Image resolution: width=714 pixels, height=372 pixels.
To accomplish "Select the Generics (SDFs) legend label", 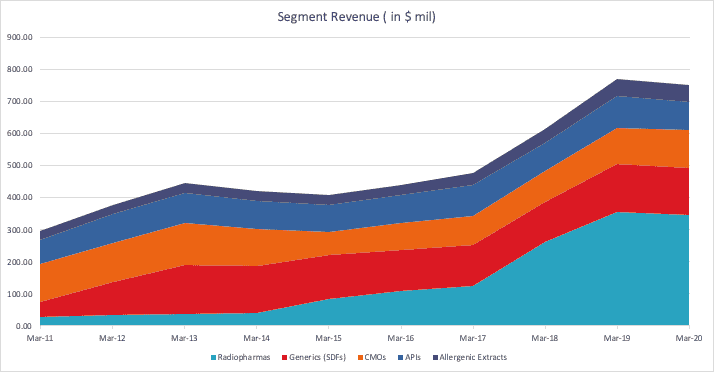I will tap(317, 357).
